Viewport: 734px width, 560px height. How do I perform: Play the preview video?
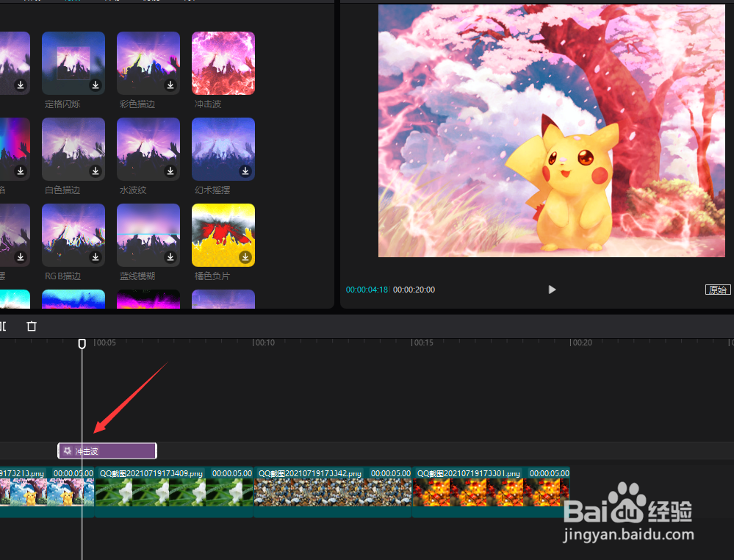(552, 290)
